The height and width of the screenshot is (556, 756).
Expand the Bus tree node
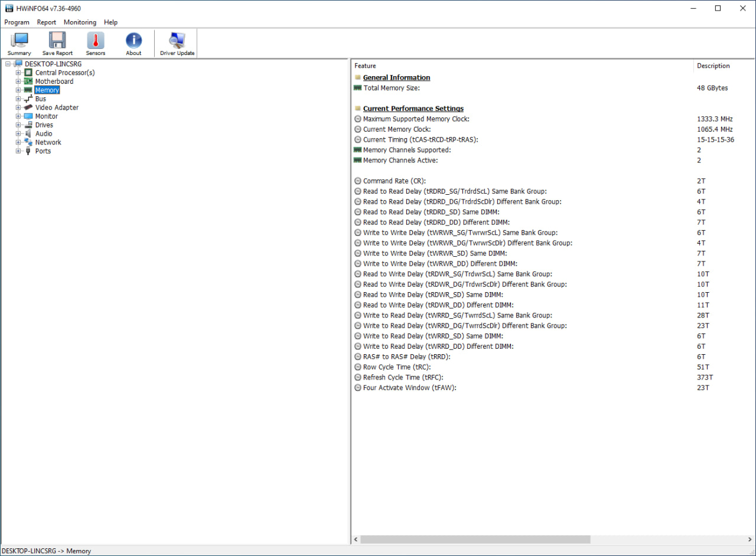(x=18, y=99)
